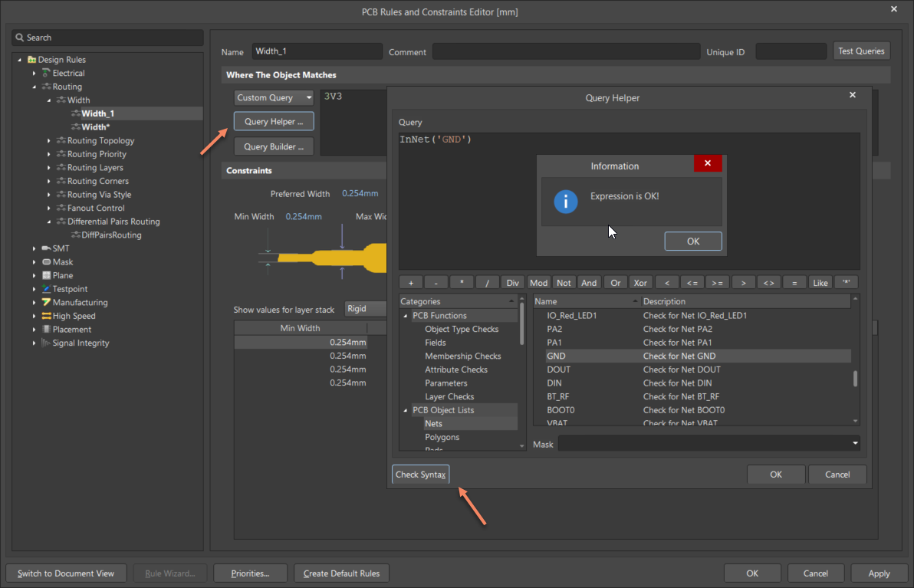Viewport: 914px width, 588px height.
Task: Insert the And operator
Action: (589, 283)
